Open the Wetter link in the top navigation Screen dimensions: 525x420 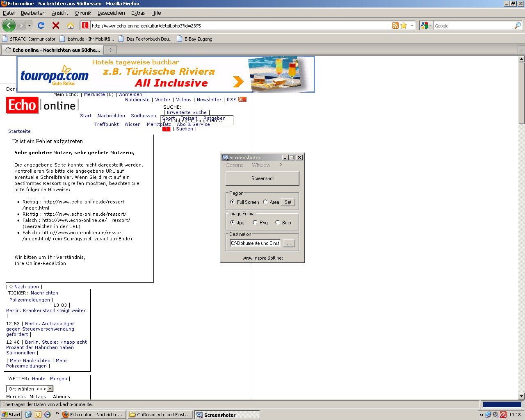pyautogui.click(x=163, y=100)
